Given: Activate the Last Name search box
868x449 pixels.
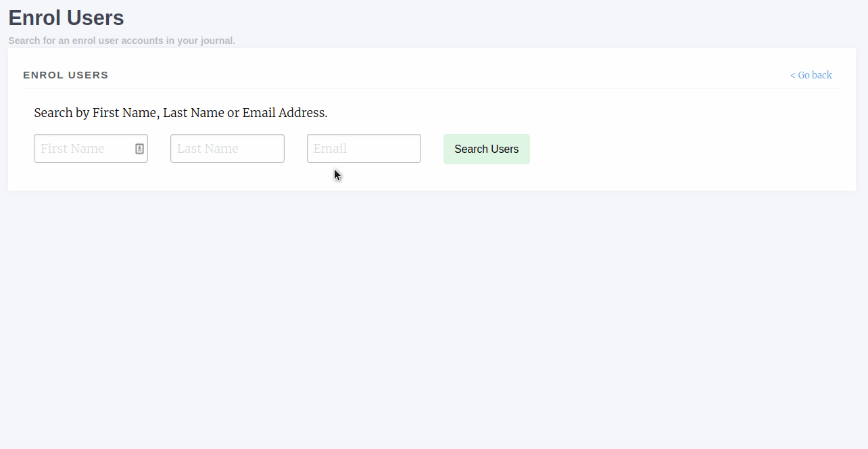Looking at the screenshot, I should point(227,149).
